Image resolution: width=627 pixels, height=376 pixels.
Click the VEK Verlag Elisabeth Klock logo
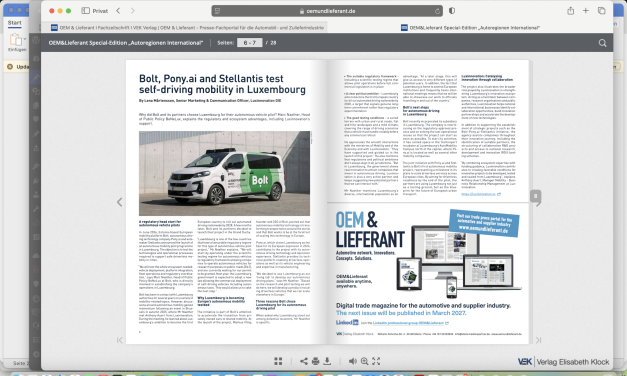(x=563, y=362)
